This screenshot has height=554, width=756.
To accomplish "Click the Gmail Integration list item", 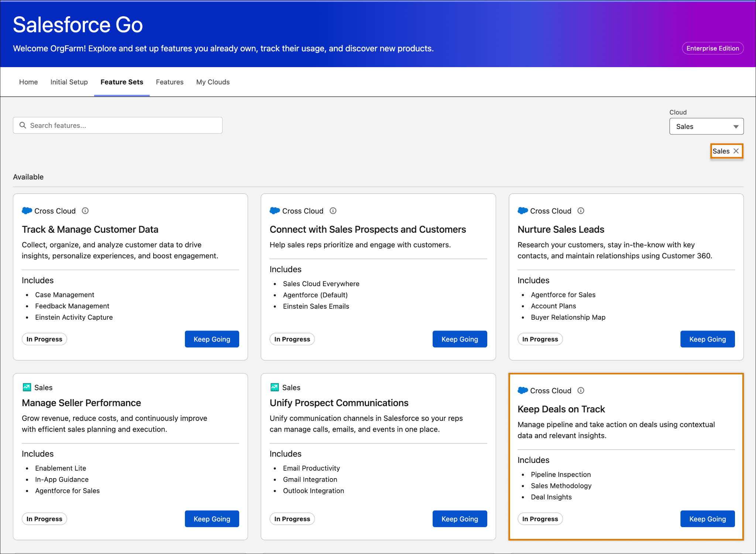I will [310, 479].
